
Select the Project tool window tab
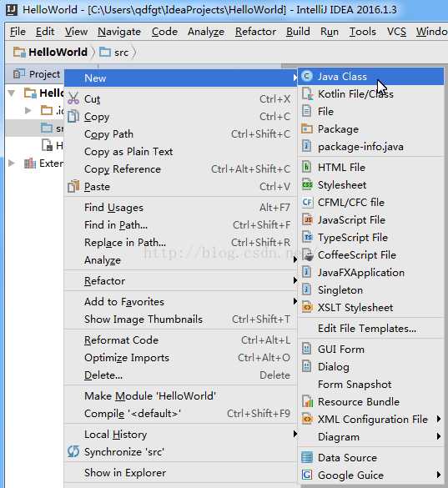(x=37, y=74)
